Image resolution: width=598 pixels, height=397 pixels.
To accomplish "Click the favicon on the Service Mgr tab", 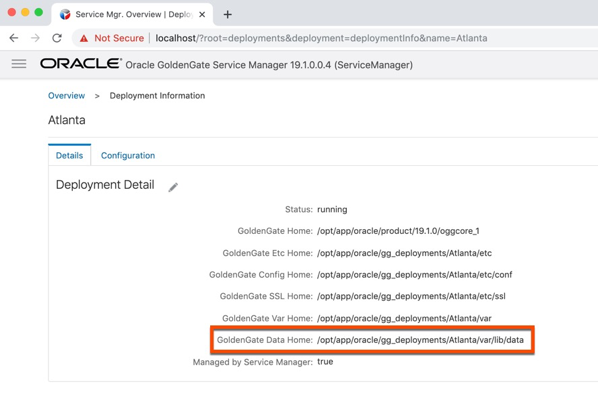I will (65, 14).
